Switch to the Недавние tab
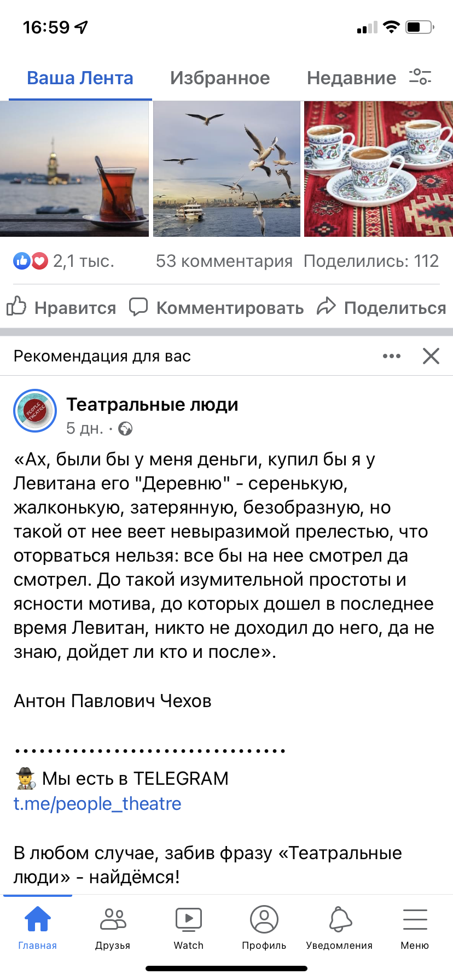453x980 pixels. (351, 78)
